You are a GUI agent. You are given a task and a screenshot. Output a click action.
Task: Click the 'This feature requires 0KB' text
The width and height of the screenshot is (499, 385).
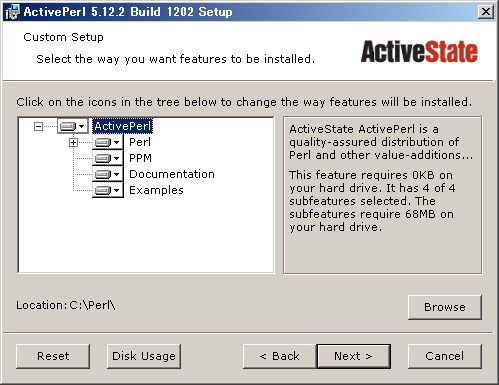[372, 201]
